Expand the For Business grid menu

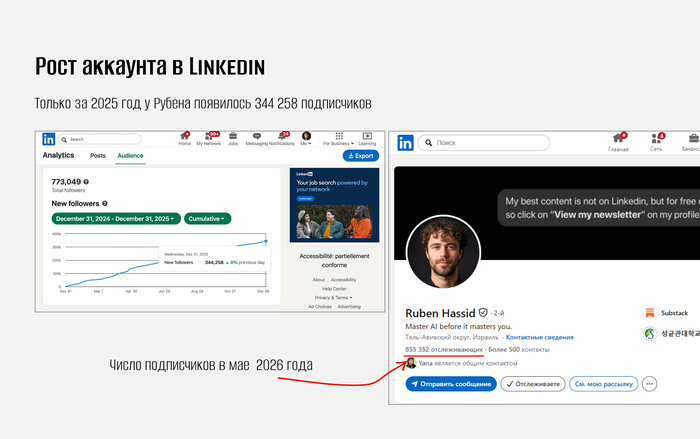(x=339, y=138)
